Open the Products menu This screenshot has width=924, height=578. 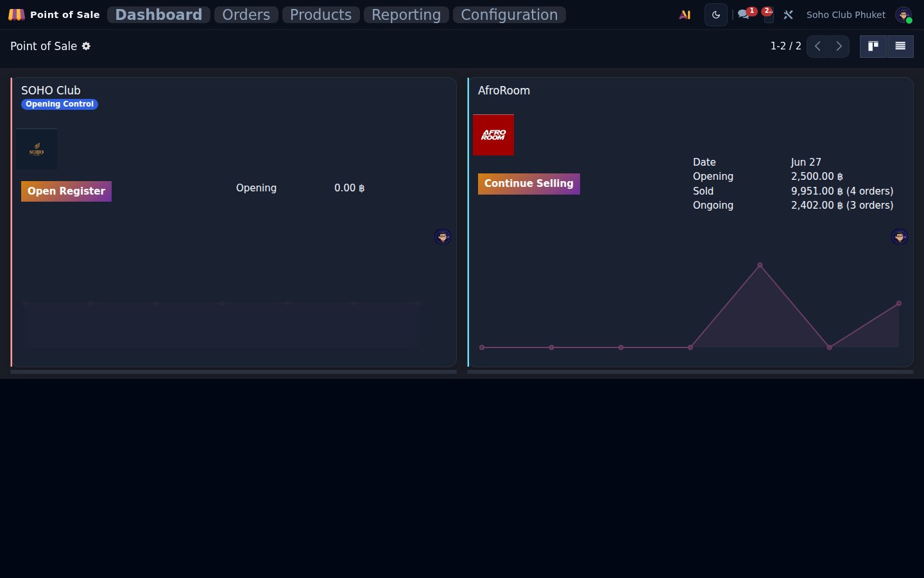click(321, 15)
